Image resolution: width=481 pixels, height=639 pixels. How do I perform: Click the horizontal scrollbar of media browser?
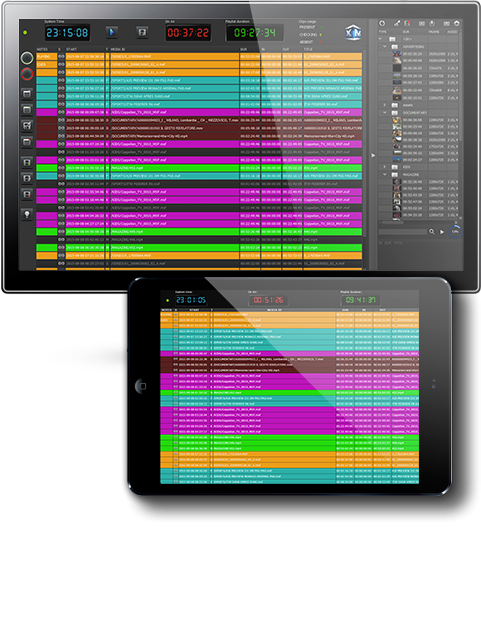coord(391,223)
